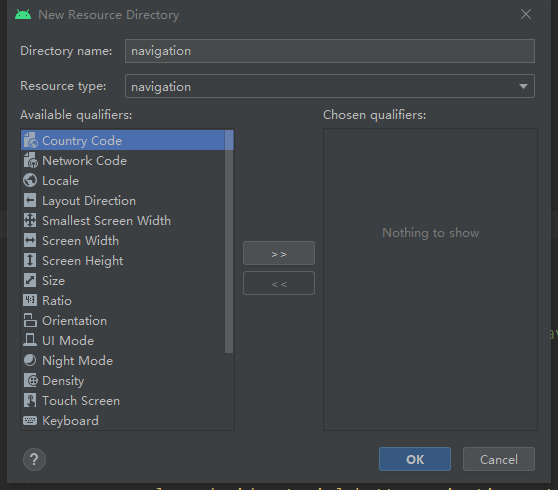The image size is (558, 490).
Task: Close the New Resource Directory dialog
Action: point(526,14)
